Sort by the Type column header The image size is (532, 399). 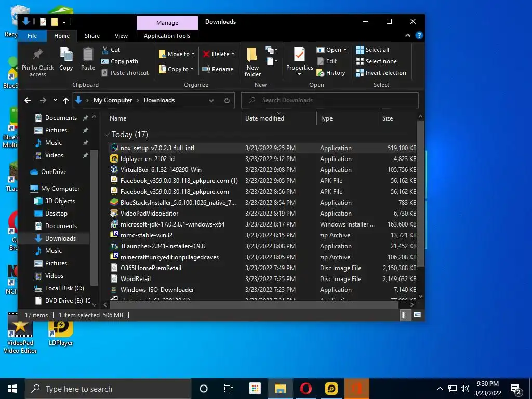(x=326, y=118)
